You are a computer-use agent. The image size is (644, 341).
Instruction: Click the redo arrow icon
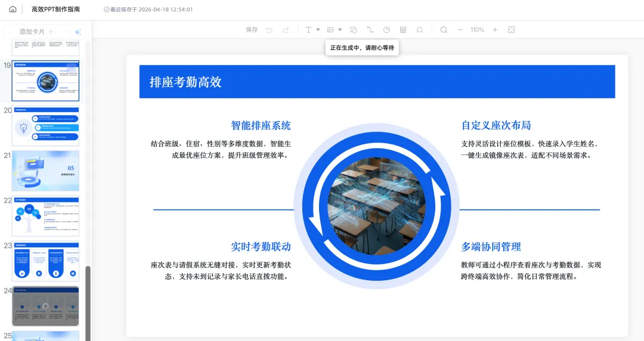286,30
